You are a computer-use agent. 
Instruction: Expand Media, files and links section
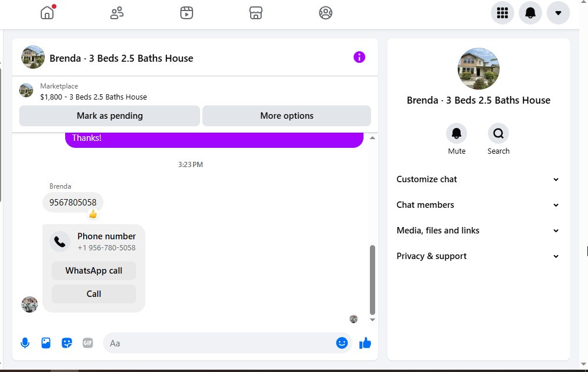point(478,231)
